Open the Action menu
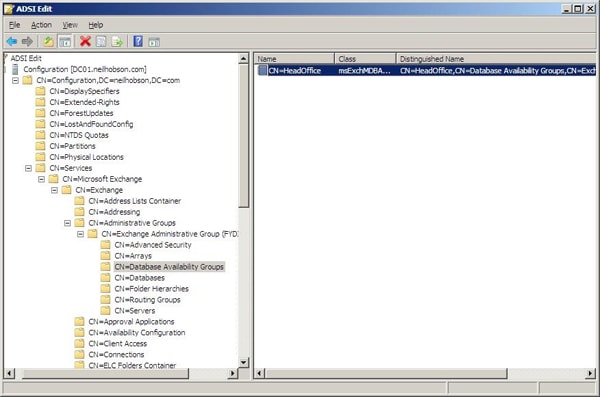Image resolution: width=600 pixels, height=397 pixels. tap(41, 25)
